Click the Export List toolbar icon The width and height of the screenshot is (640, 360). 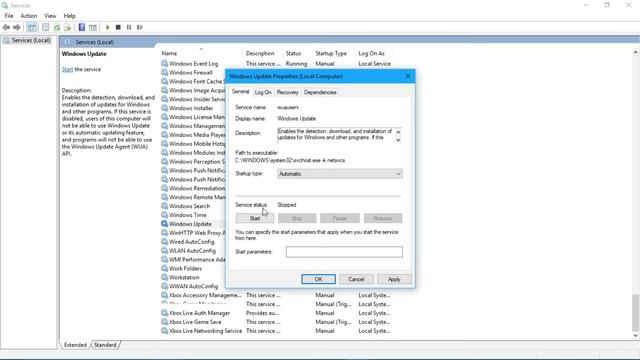coord(67,27)
